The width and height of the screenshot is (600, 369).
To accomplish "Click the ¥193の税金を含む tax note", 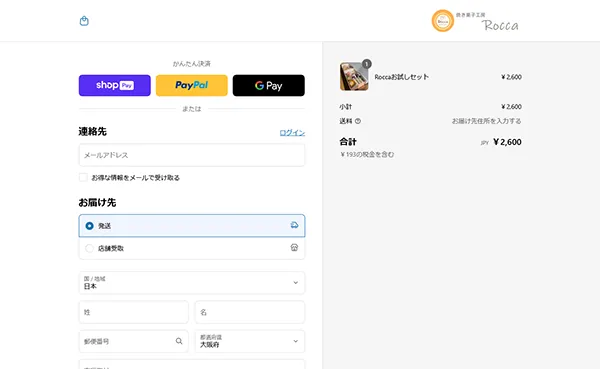I will 367,155.
